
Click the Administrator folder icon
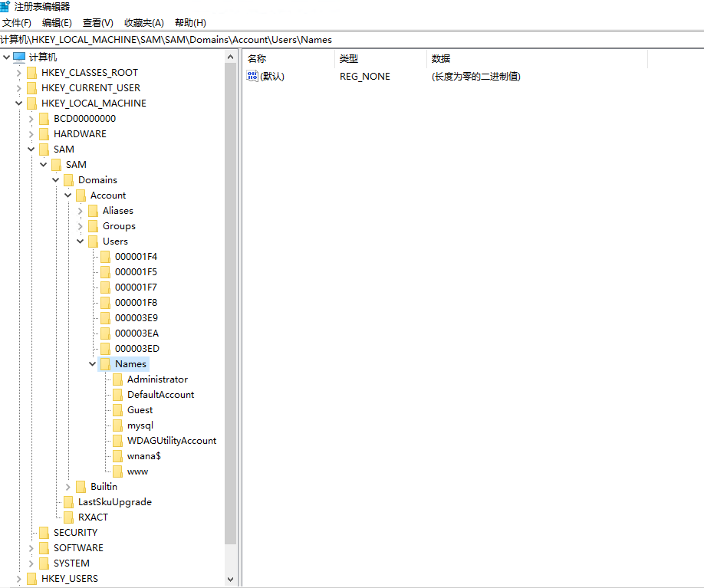[117, 379]
